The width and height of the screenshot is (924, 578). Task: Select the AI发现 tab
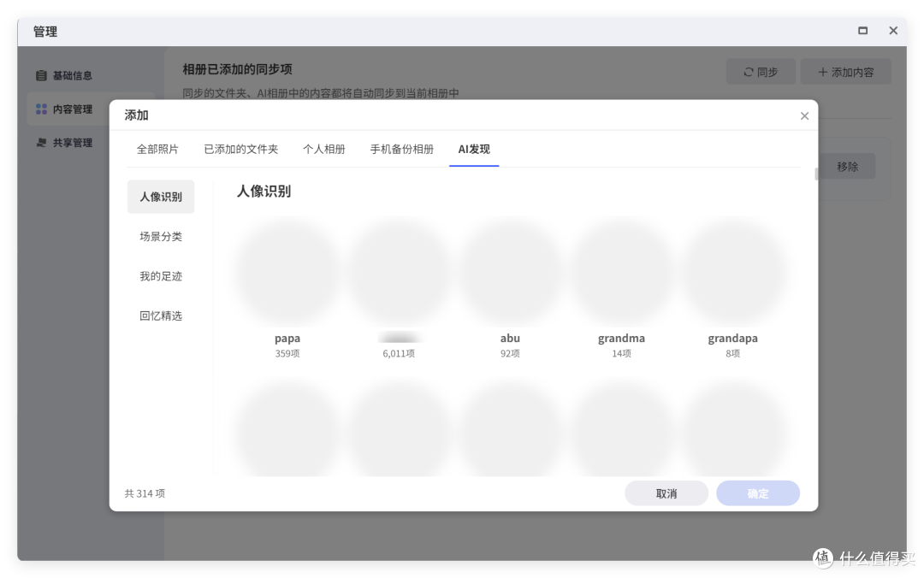(474, 149)
